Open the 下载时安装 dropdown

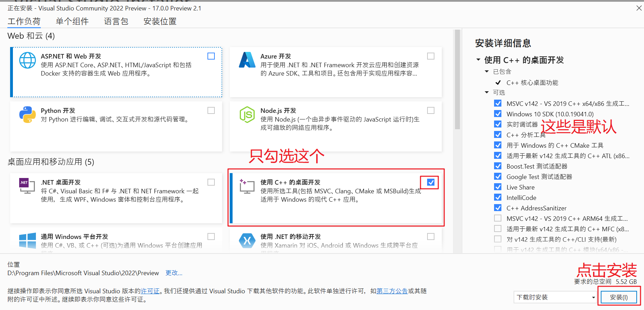(x=555, y=297)
